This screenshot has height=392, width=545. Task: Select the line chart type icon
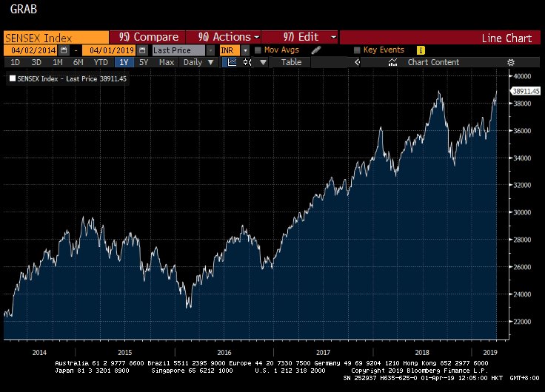(232, 62)
